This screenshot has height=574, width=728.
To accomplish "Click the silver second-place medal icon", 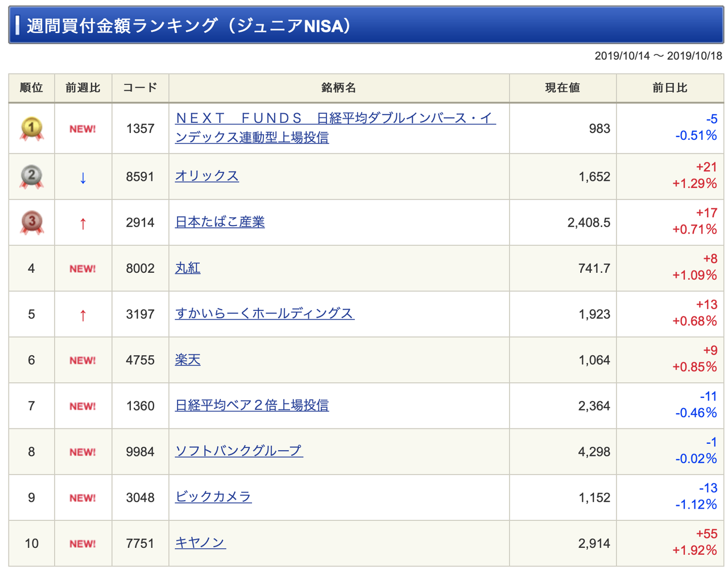I will coord(31,177).
